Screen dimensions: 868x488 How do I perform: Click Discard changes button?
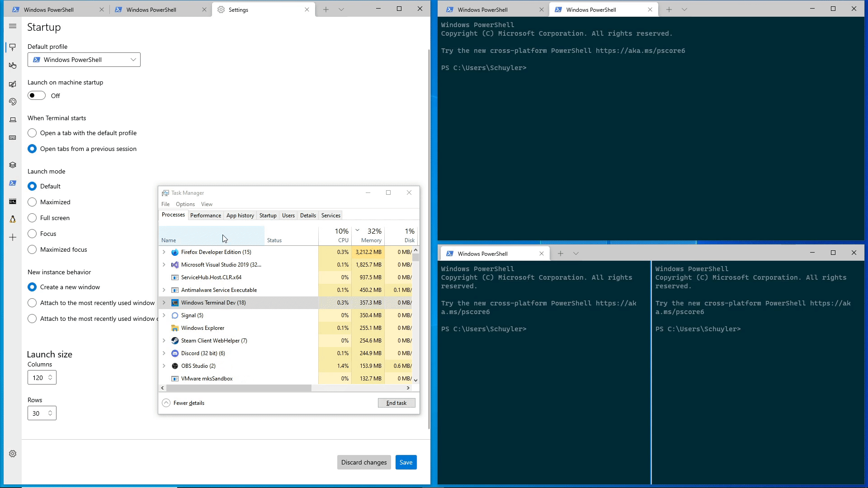pyautogui.click(x=364, y=462)
